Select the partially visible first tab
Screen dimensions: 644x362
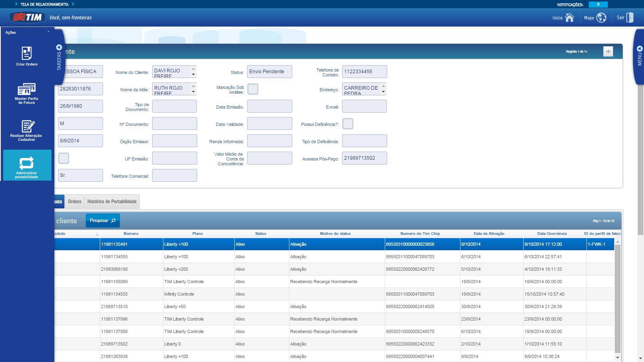point(59,202)
